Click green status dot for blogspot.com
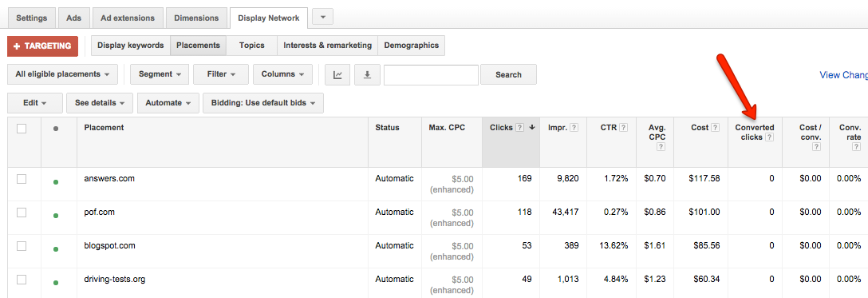 (x=56, y=249)
